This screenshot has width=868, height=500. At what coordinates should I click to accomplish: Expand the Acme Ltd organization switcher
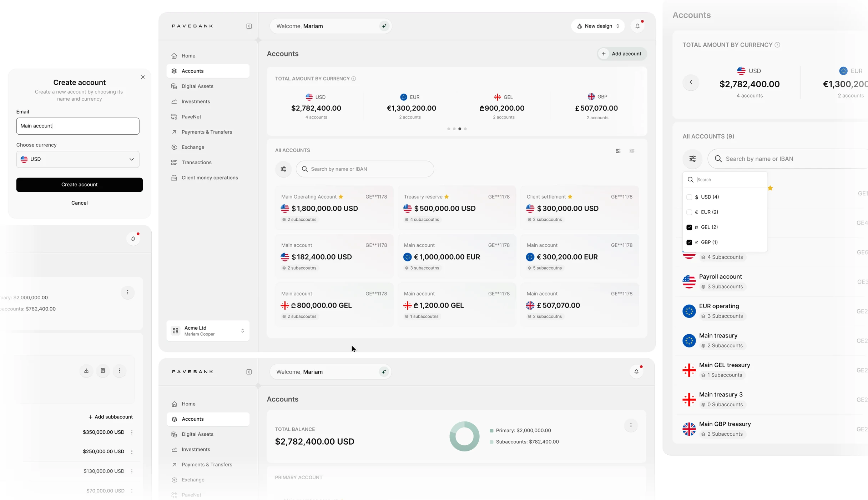(x=208, y=331)
